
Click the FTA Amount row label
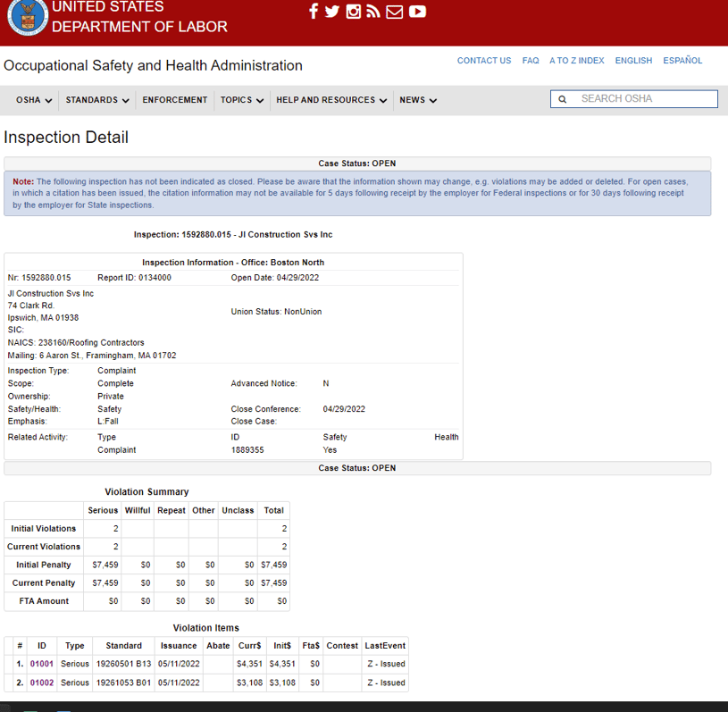(44, 601)
